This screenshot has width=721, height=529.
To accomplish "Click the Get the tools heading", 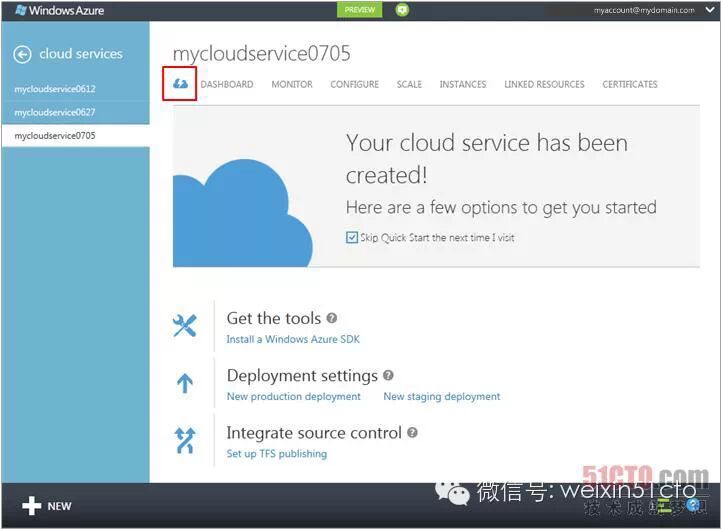I will point(274,318).
